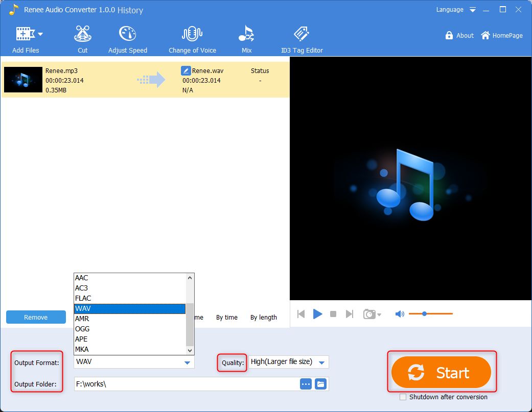Open the Adjust Speed tool

tap(127, 34)
